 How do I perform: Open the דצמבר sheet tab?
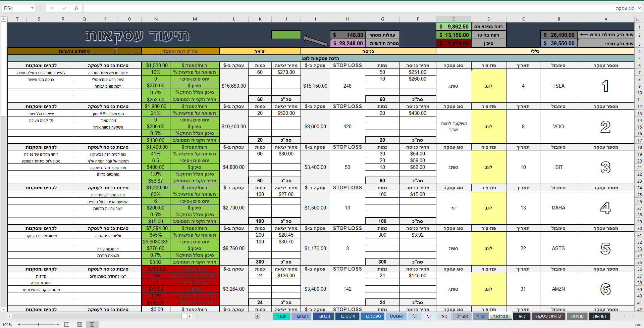point(302,316)
